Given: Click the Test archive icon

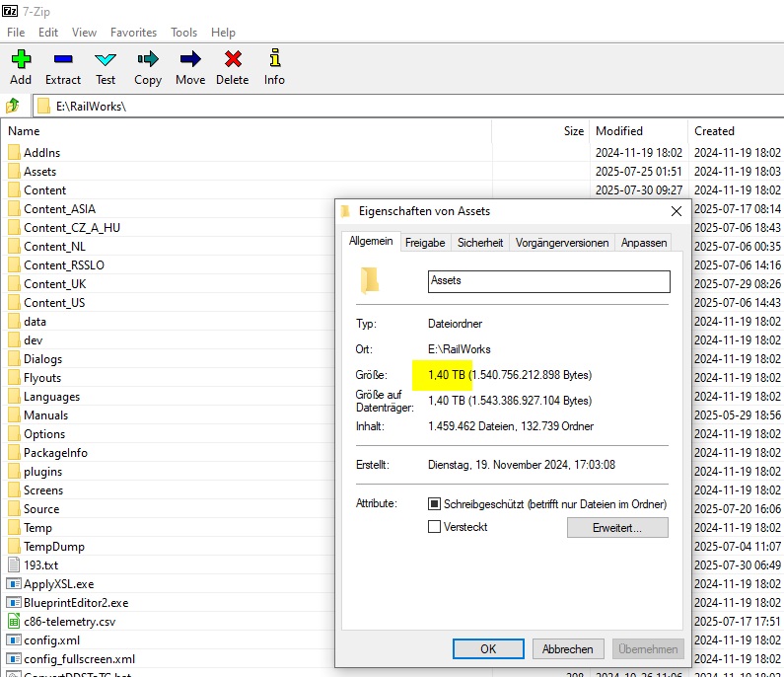Looking at the screenshot, I should pyautogui.click(x=106, y=60).
